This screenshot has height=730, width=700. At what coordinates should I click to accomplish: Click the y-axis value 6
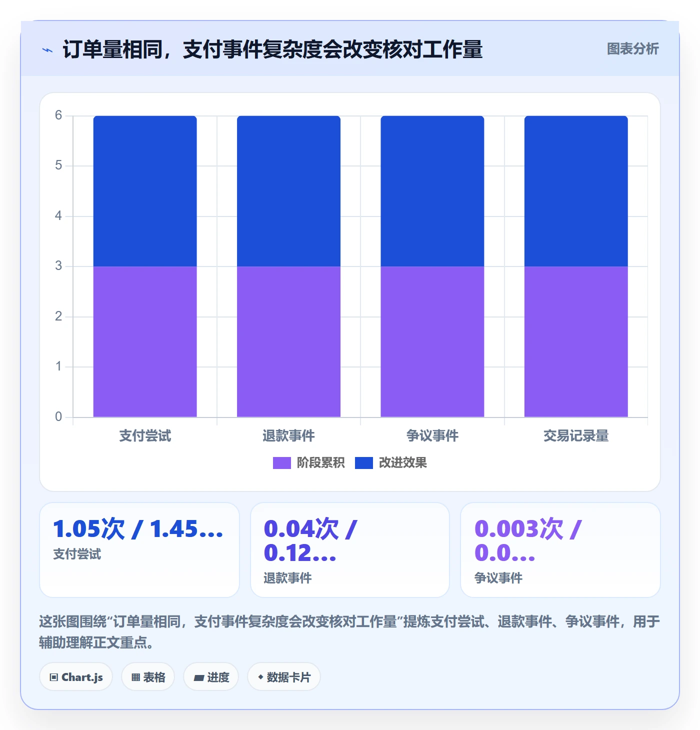(x=58, y=115)
